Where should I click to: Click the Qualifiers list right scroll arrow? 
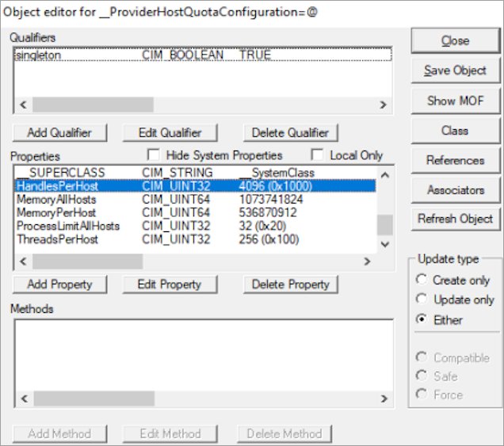coord(383,105)
